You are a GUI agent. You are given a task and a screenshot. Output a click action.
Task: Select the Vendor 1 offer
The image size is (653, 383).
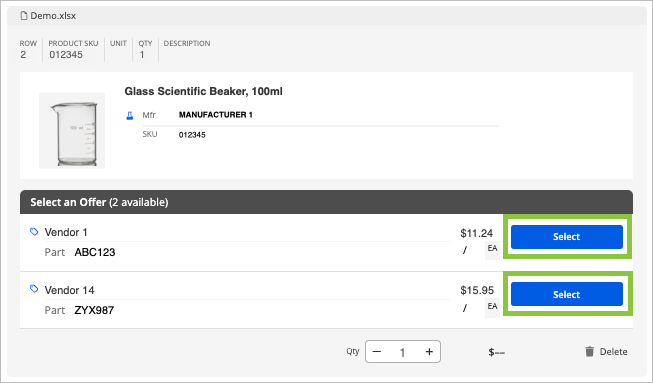(567, 237)
